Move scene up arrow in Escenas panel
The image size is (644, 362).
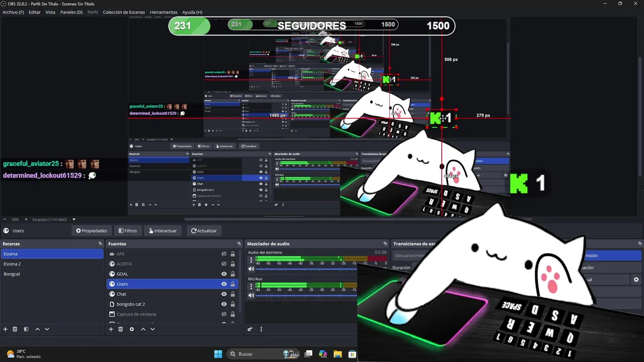coord(37,329)
